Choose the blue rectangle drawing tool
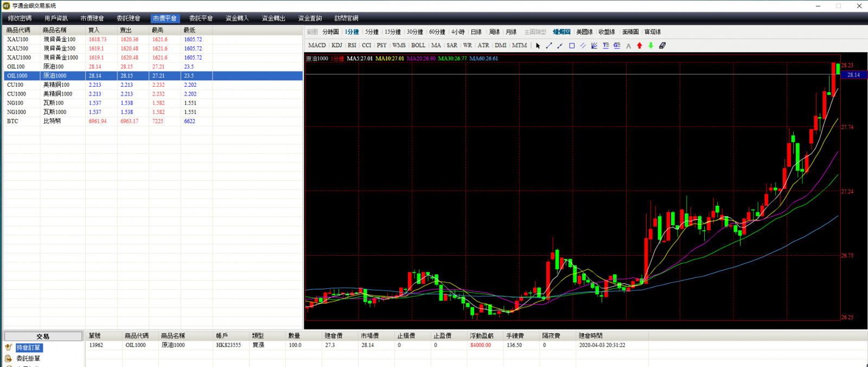 pos(572,46)
